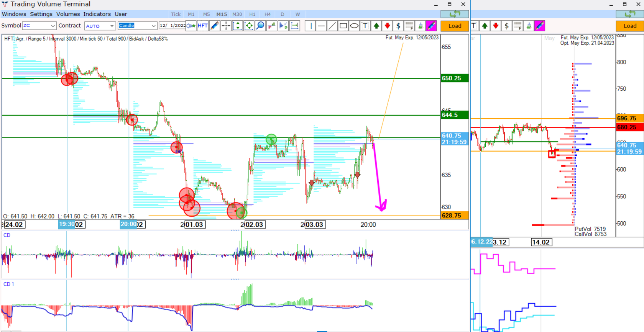Click the dollar sign icon in right window
The image size is (644, 332).
coord(507,26)
